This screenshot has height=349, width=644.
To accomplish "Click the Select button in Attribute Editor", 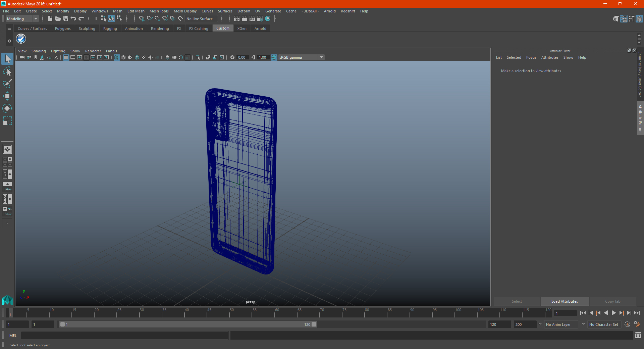I will (517, 301).
